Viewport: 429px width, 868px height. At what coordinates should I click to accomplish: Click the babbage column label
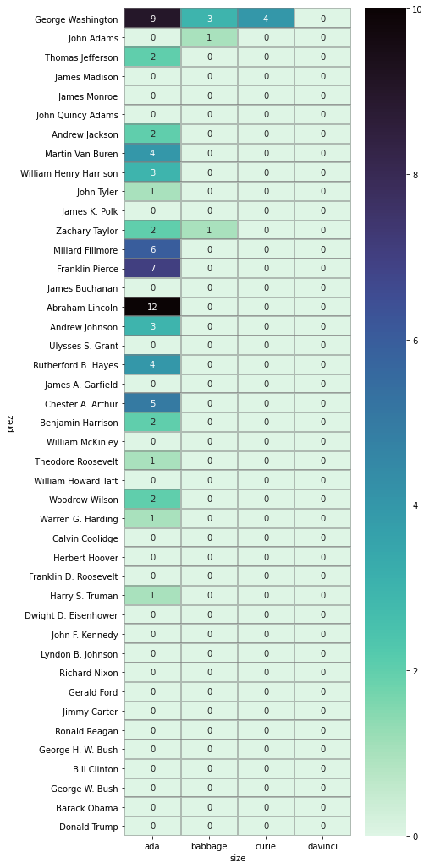[x=210, y=847]
